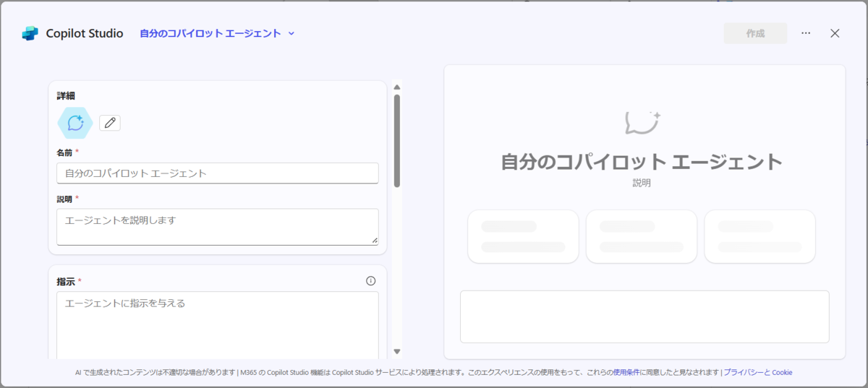Click the scrollbar down arrow
This screenshot has height=388, width=868.
pos(397,351)
